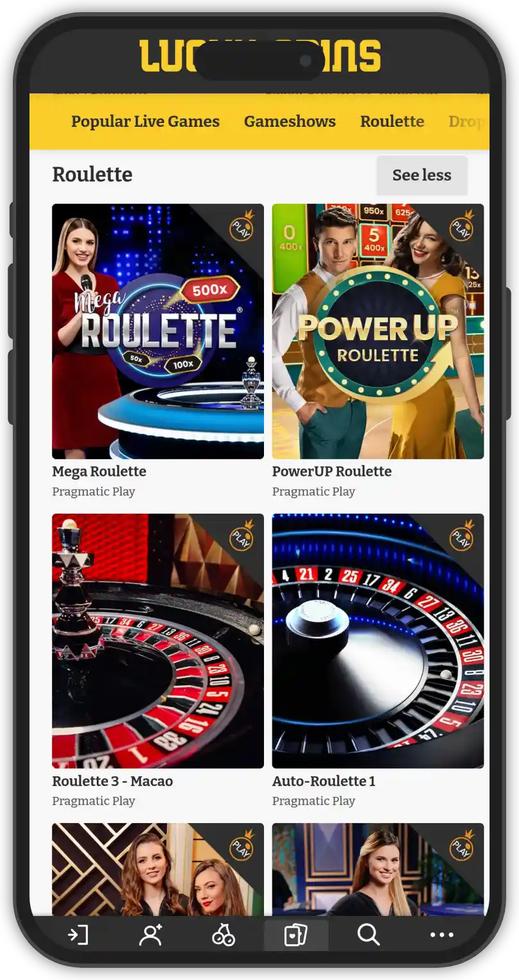Tap the login arrow icon in bottom bar

(78, 935)
